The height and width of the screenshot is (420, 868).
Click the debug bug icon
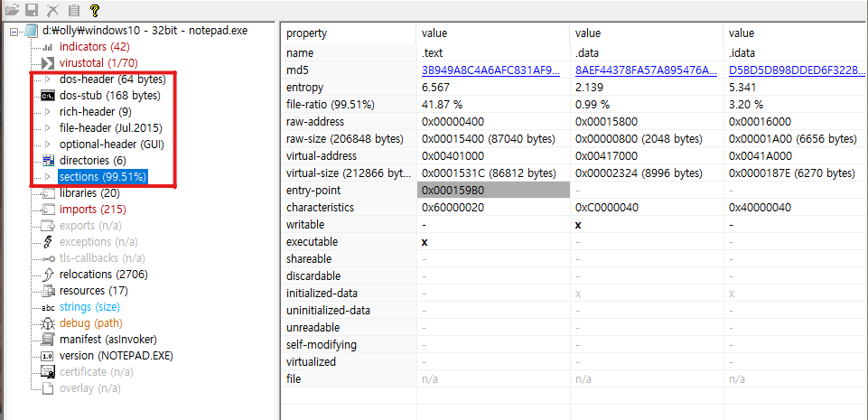pos(48,323)
